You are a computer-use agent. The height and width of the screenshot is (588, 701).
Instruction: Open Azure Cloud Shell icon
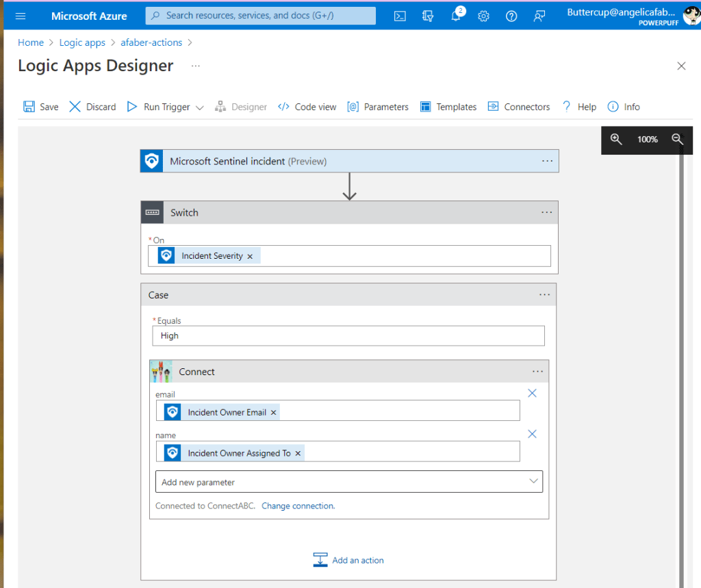pyautogui.click(x=401, y=16)
